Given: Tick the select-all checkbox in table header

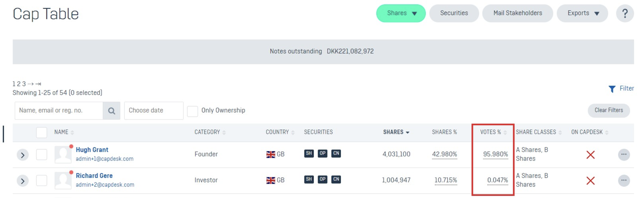Looking at the screenshot, I should pyautogui.click(x=42, y=132).
